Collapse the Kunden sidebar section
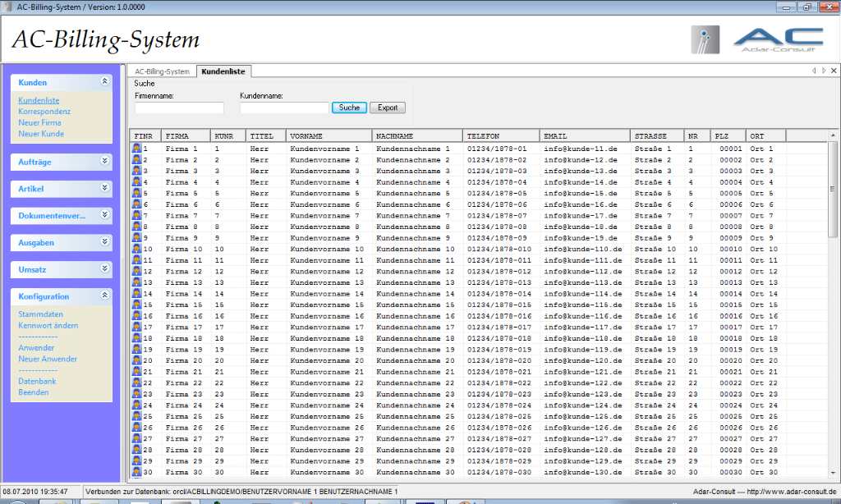Image resolution: width=841 pixels, height=504 pixels. point(104,81)
